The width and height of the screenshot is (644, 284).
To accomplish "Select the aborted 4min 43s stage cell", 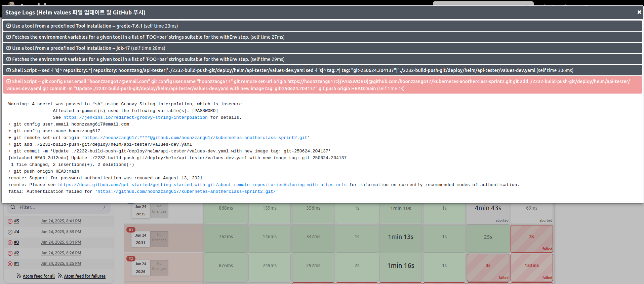I will pyautogui.click(x=488, y=213).
